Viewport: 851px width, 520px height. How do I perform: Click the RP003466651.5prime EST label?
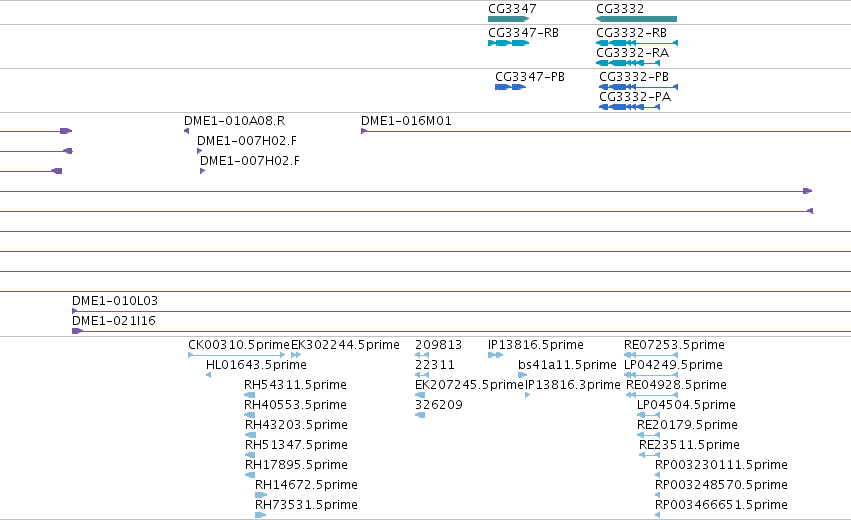pos(721,505)
